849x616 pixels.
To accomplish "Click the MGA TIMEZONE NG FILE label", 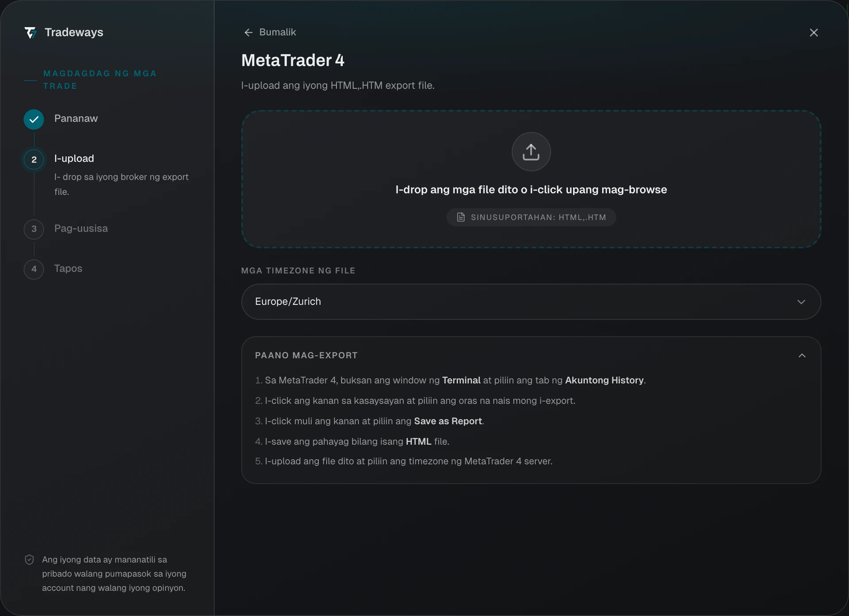I will pyautogui.click(x=298, y=271).
